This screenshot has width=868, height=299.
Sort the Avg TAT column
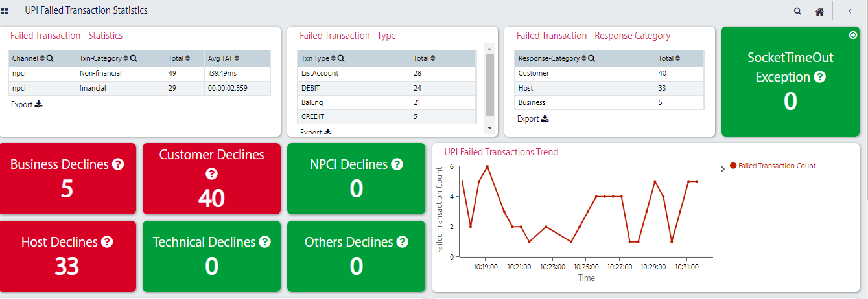[237, 58]
